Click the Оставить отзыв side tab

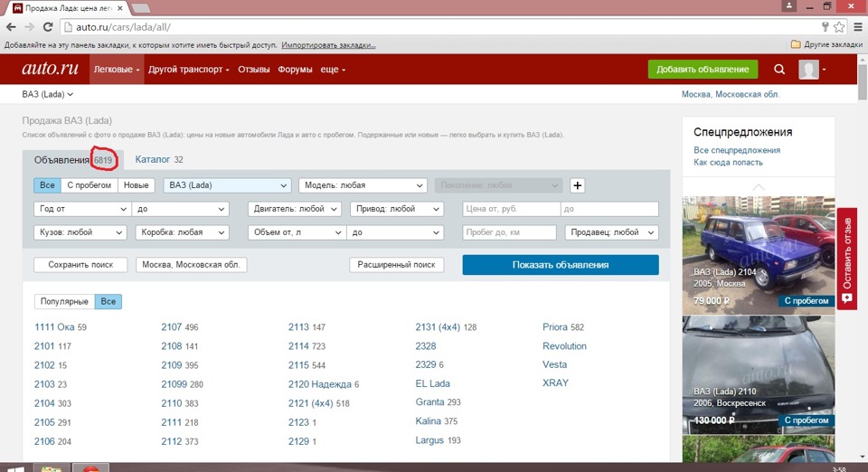tap(847, 259)
